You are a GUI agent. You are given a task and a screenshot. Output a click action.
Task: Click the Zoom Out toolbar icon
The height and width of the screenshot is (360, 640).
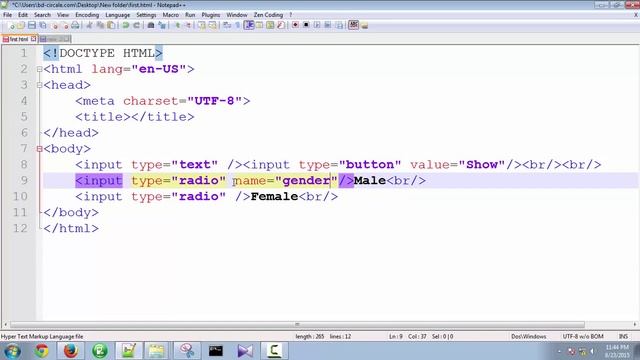tap(189, 25)
